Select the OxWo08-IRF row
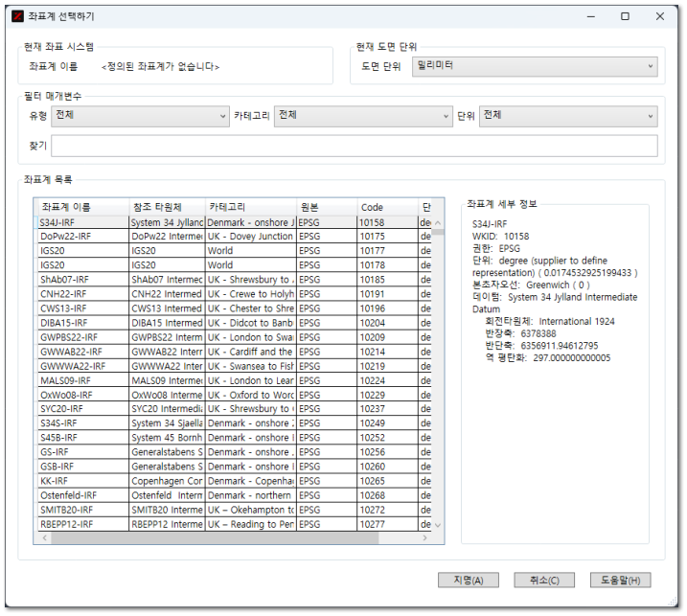 coord(235,395)
